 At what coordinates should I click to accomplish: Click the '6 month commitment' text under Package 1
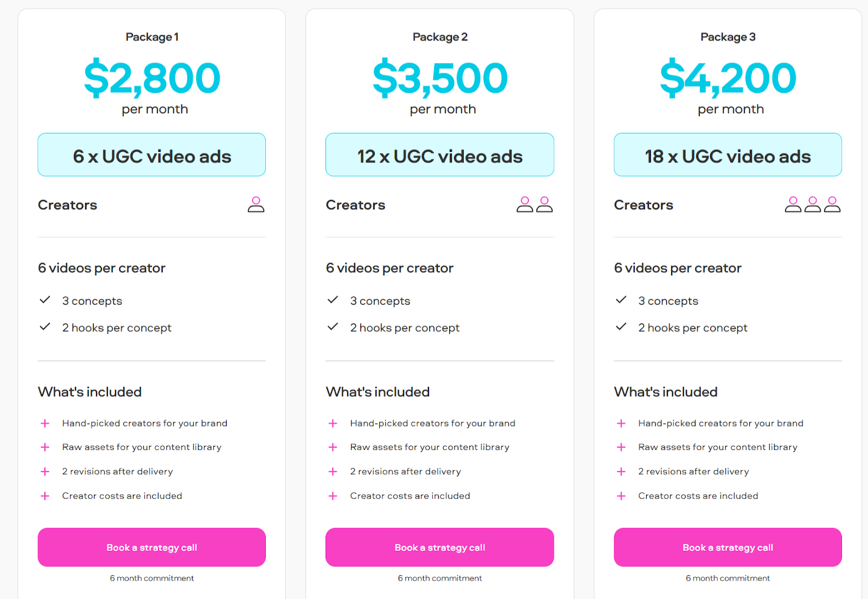coord(152,578)
